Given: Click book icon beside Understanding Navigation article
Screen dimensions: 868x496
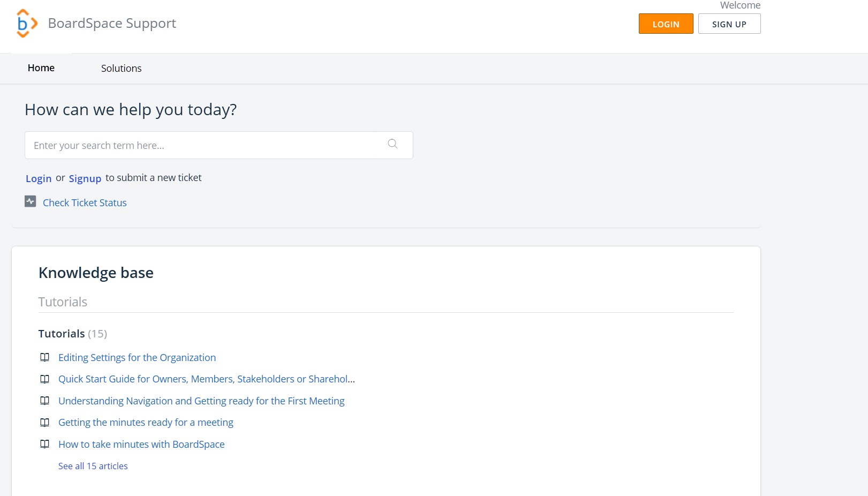Looking at the screenshot, I should [x=45, y=401].
